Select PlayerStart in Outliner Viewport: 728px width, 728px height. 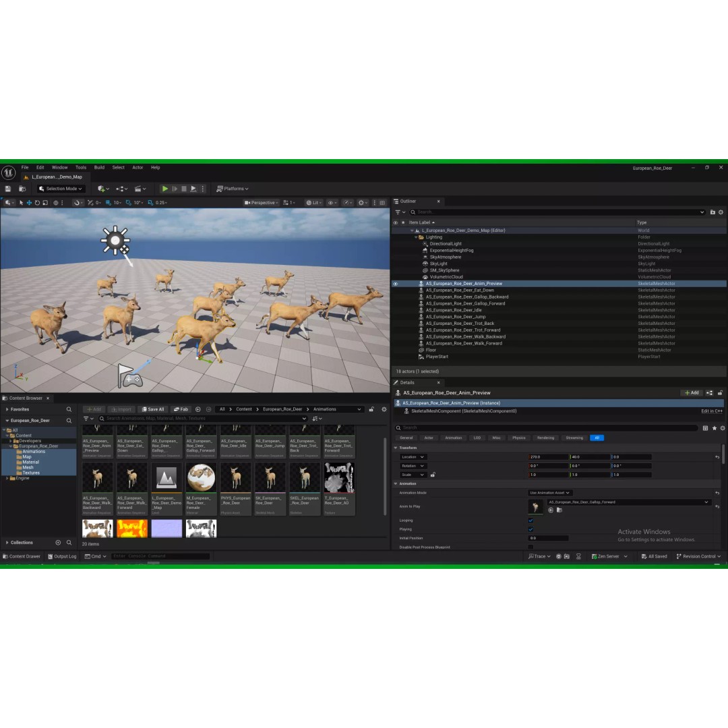coord(437,357)
